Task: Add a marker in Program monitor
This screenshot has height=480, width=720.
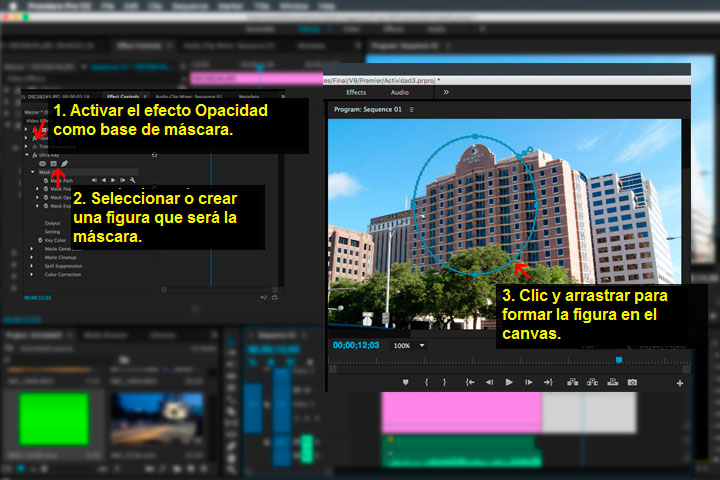Action: [x=405, y=382]
